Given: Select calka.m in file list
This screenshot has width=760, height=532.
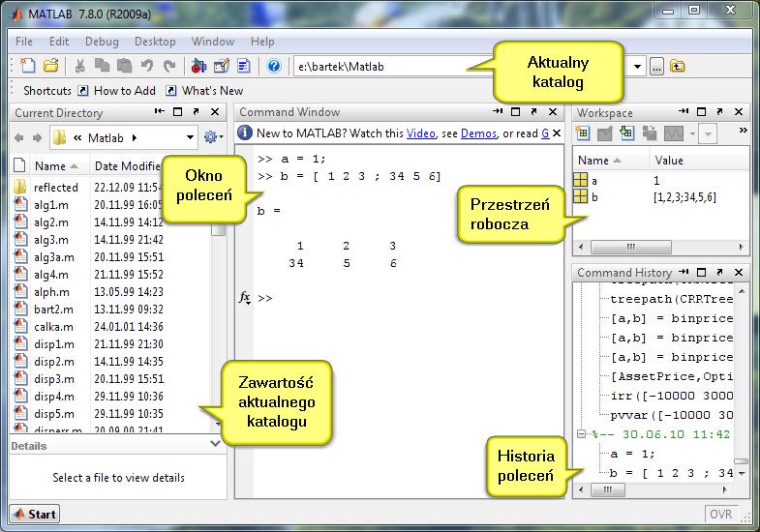Looking at the screenshot, I should [x=53, y=327].
